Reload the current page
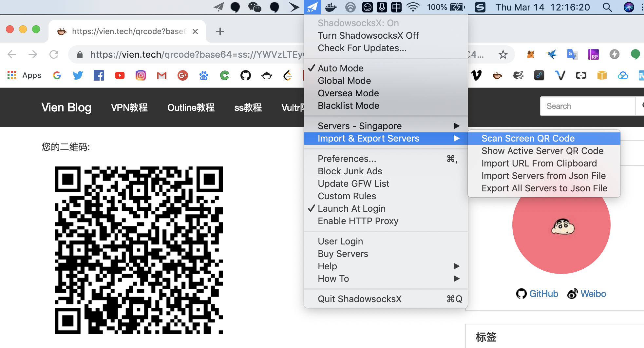This screenshot has width=644, height=348. point(54,54)
